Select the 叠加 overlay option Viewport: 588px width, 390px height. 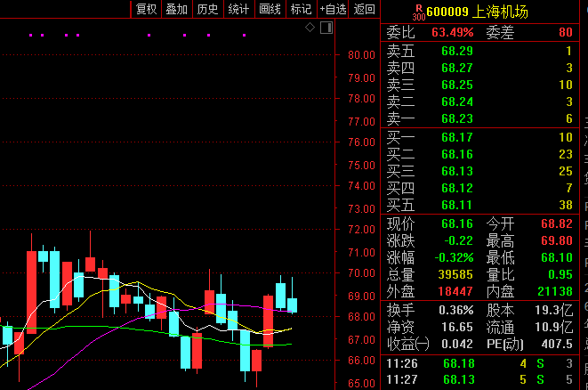(177, 9)
